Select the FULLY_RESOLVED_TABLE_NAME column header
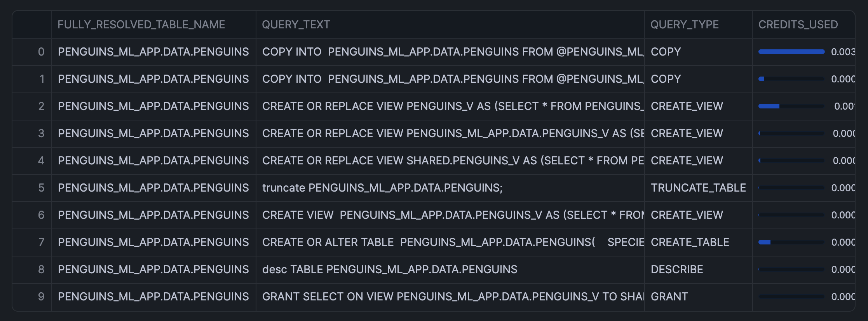This screenshot has height=321, width=868. point(141,24)
